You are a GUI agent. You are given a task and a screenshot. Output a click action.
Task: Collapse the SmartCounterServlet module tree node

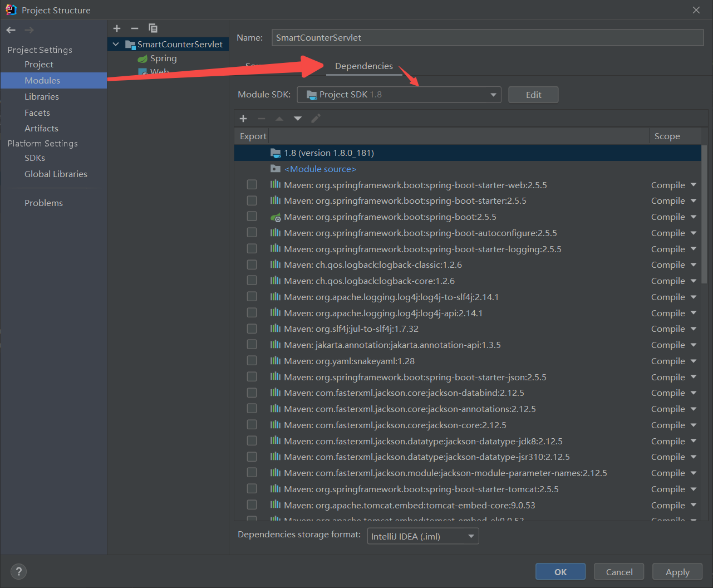[116, 44]
